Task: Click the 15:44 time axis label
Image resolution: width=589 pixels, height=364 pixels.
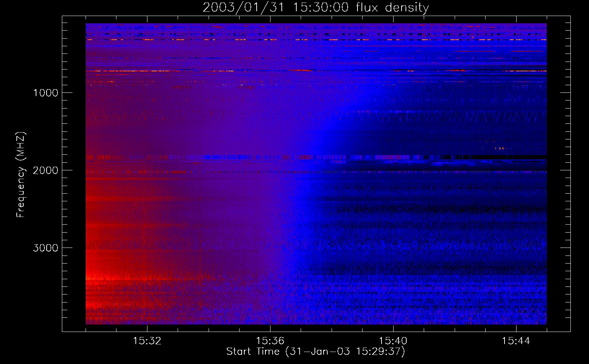Action: (516, 341)
